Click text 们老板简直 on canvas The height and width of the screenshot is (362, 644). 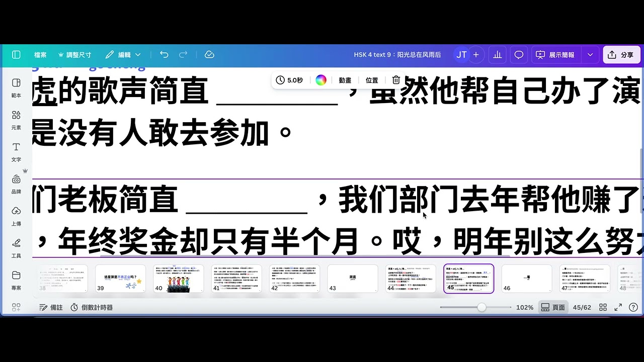click(x=105, y=199)
